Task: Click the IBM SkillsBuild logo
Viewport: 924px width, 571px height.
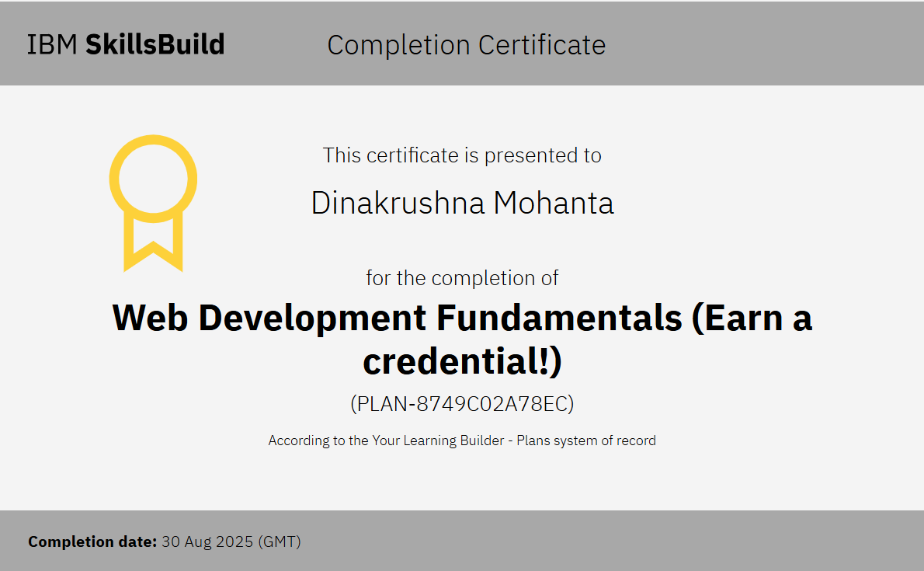Action: (x=126, y=44)
